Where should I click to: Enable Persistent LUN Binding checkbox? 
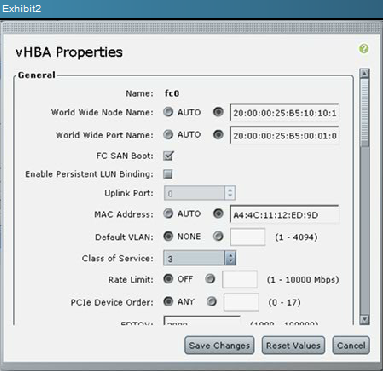pos(168,174)
